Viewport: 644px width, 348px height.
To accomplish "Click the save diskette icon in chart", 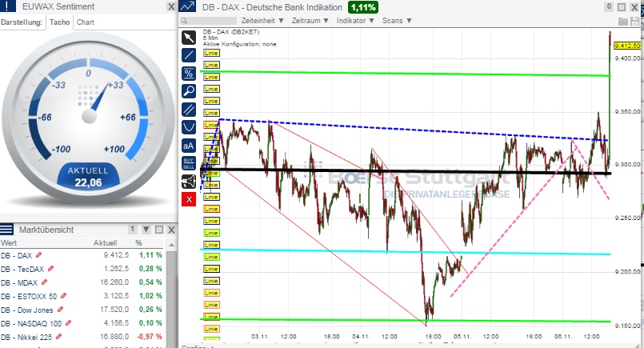I will 635,22.
